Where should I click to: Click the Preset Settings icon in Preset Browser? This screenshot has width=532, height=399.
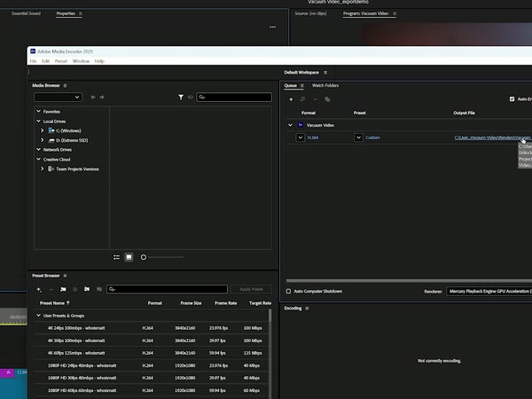(75, 289)
